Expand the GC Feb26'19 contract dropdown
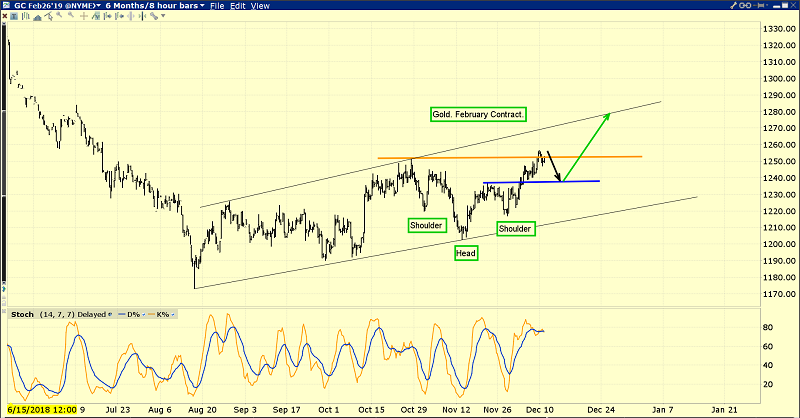Screen dimensions: 800x418 (x=98, y=6)
